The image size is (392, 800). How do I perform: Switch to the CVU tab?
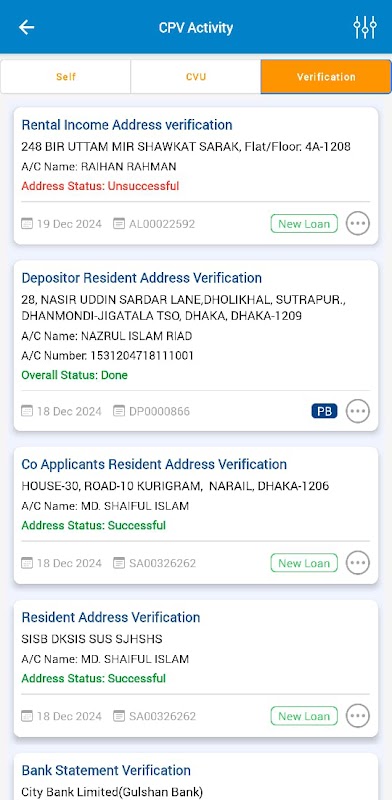click(x=196, y=77)
